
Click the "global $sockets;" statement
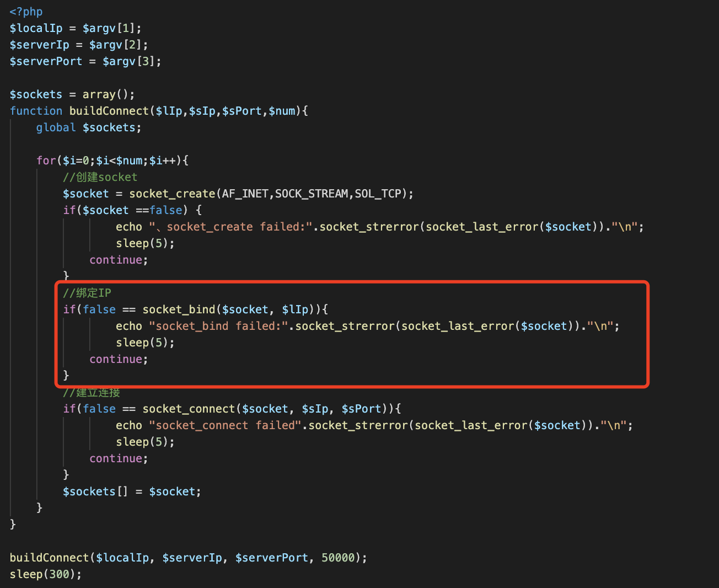pyautogui.click(x=89, y=127)
